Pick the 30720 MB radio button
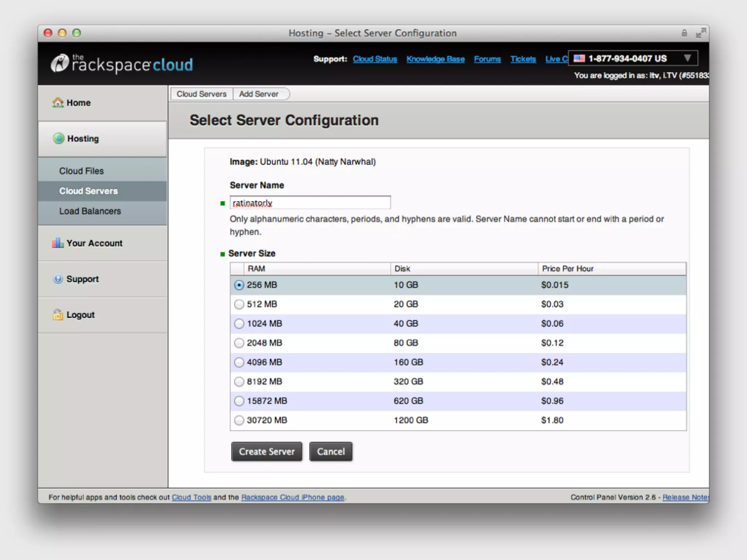747x560 pixels. [x=239, y=420]
